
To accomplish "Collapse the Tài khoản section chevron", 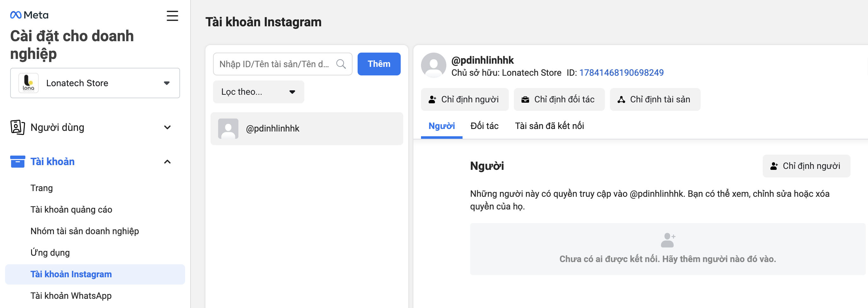I will click(x=167, y=162).
